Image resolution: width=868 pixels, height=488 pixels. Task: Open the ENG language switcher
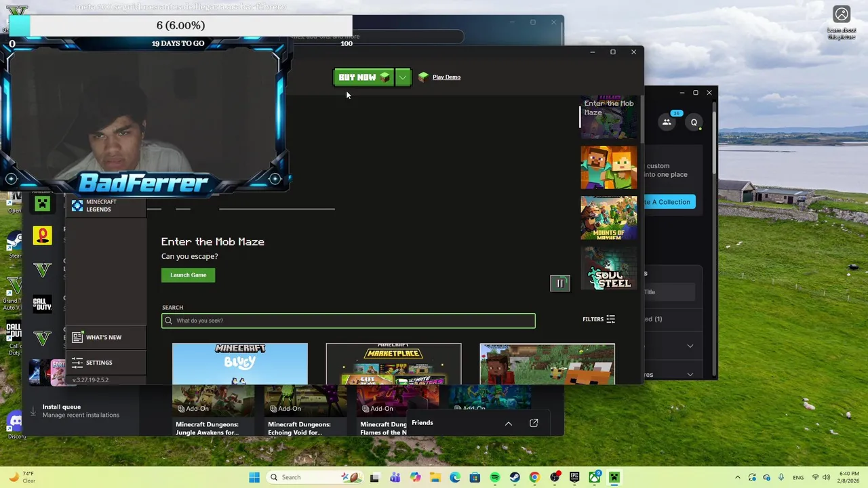798,477
